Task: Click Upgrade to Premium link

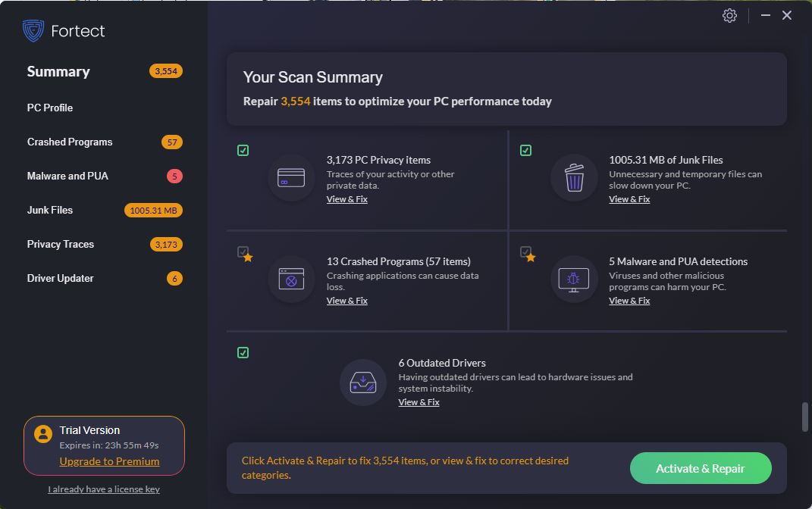Action: tap(109, 461)
